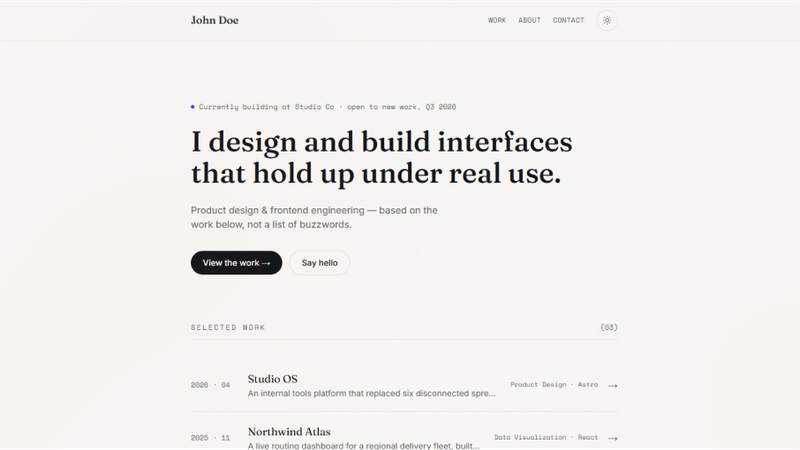This screenshot has width=800, height=450.
Task: Click the John Doe site logo
Action: click(215, 20)
